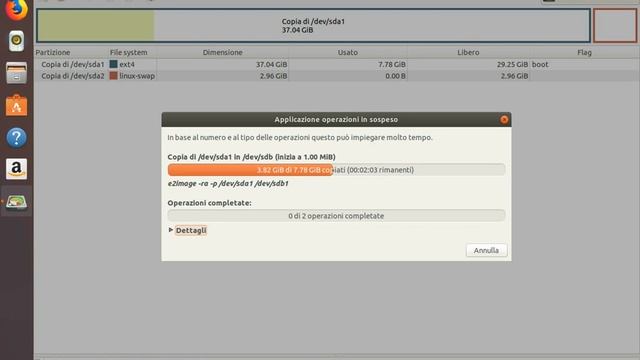Open the Amazon dock icon

coord(16,169)
